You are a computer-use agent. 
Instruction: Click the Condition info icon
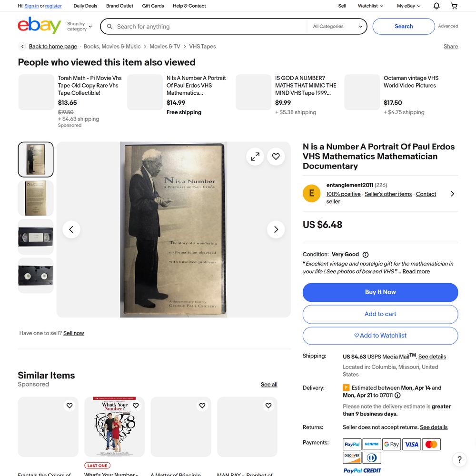(366, 254)
